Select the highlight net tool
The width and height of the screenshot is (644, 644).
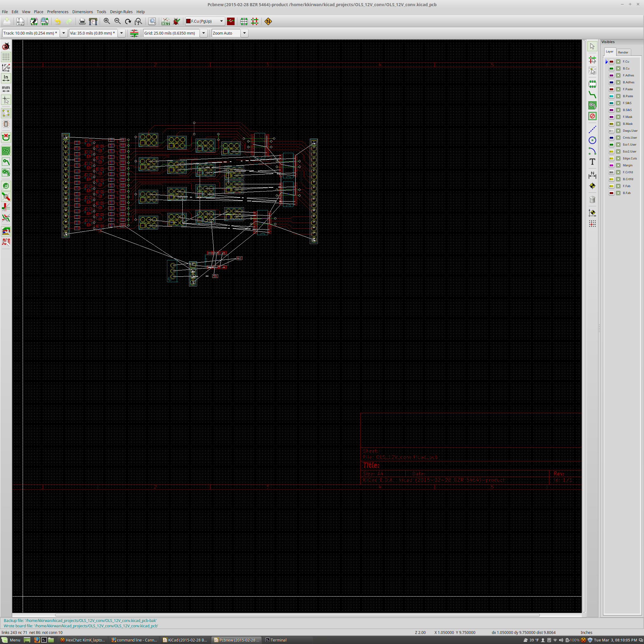click(x=592, y=60)
